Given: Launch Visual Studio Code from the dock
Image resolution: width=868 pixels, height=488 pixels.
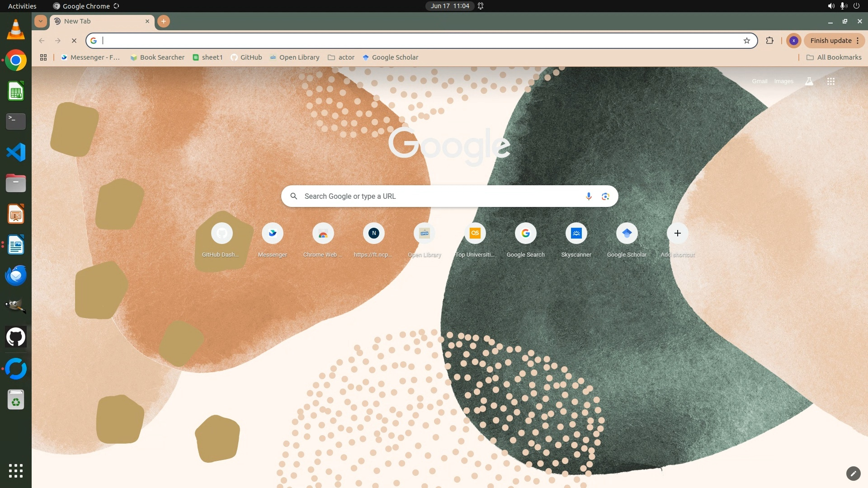Looking at the screenshot, I should (x=16, y=152).
